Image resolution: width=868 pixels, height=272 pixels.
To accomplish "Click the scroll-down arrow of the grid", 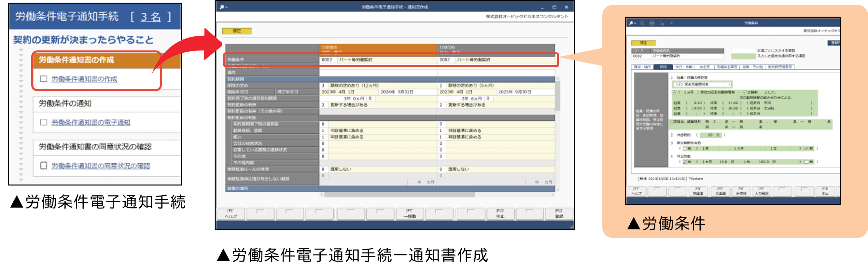I will [x=558, y=190].
